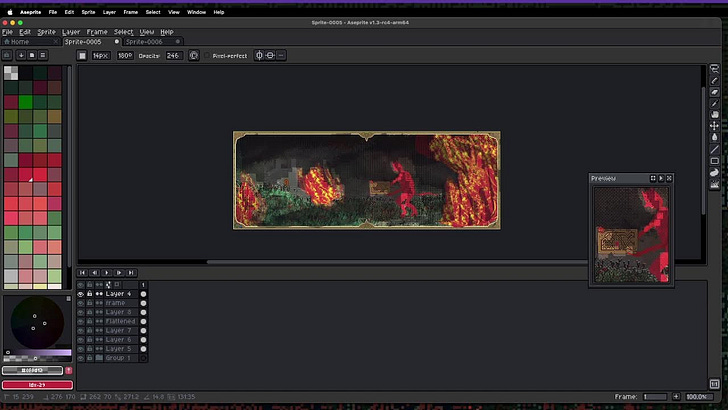Select the Rectangle shape tool
The image size is (728, 410).
pos(715,161)
